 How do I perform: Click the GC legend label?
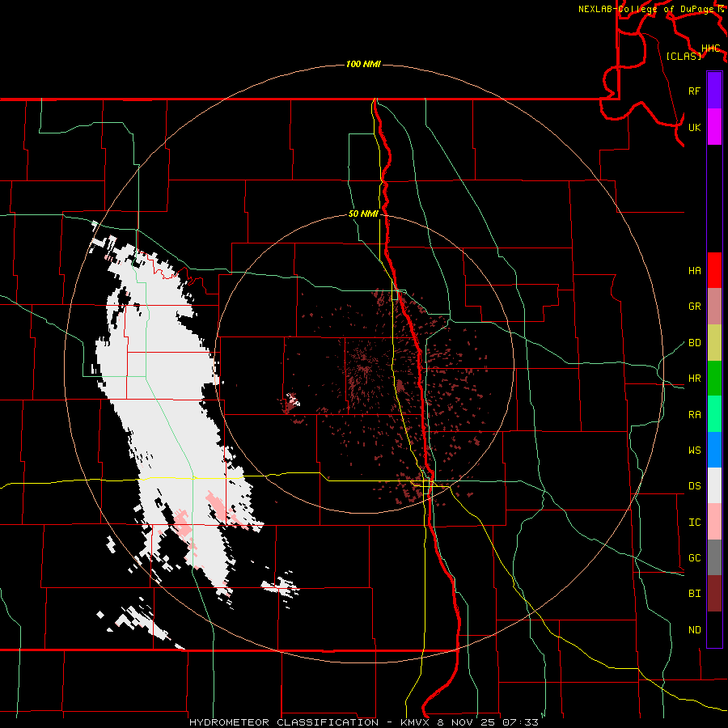[x=694, y=557]
